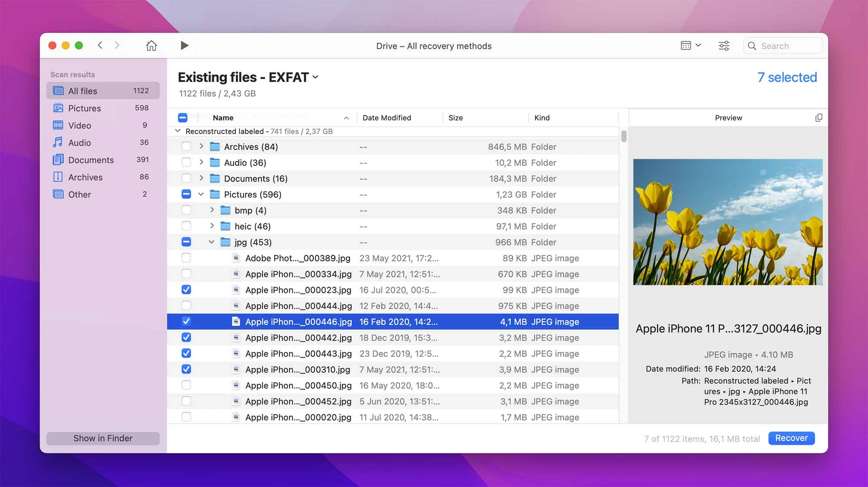Uncheck the Apple iPhon..._000023.jpg checkbox
868x487 pixels.
[186, 290]
